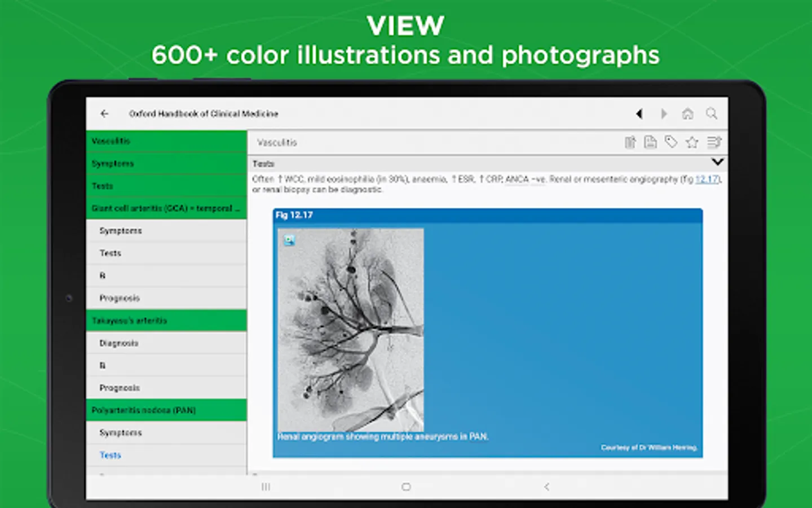Open Tests under Giant cell arteritis

click(166, 253)
